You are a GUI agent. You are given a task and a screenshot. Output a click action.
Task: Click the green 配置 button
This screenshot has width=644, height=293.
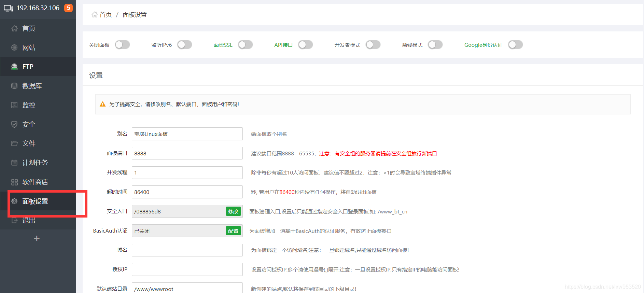(x=233, y=231)
